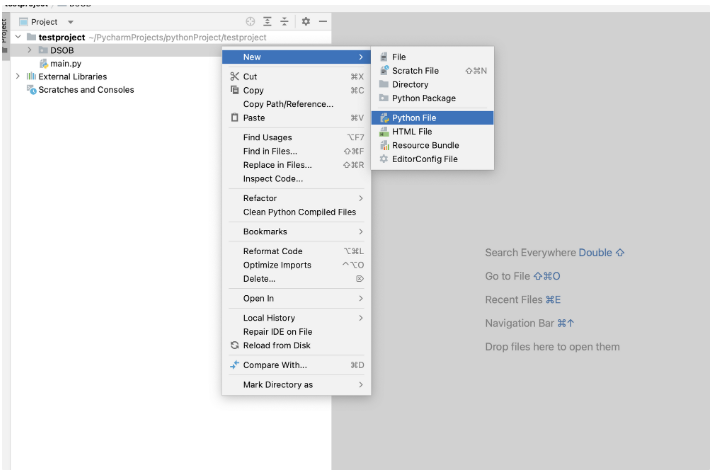Click Navigation Bar hint text
This screenshot has height=475, width=711.
pyautogui.click(x=530, y=323)
